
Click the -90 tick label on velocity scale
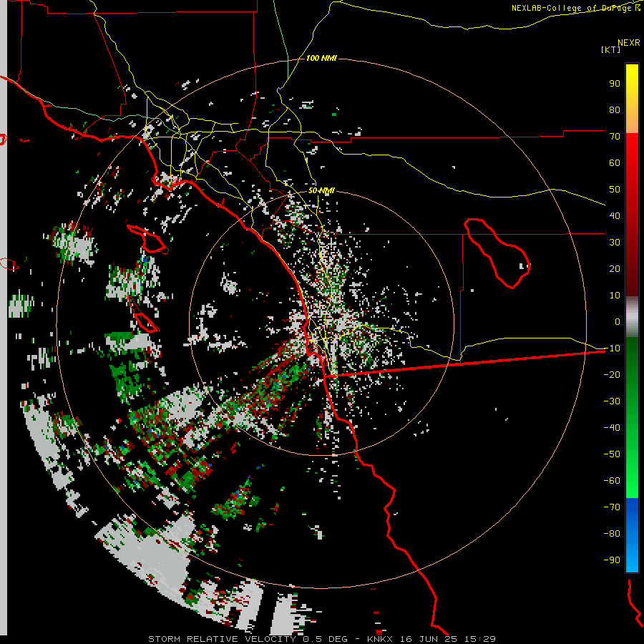[x=612, y=560]
